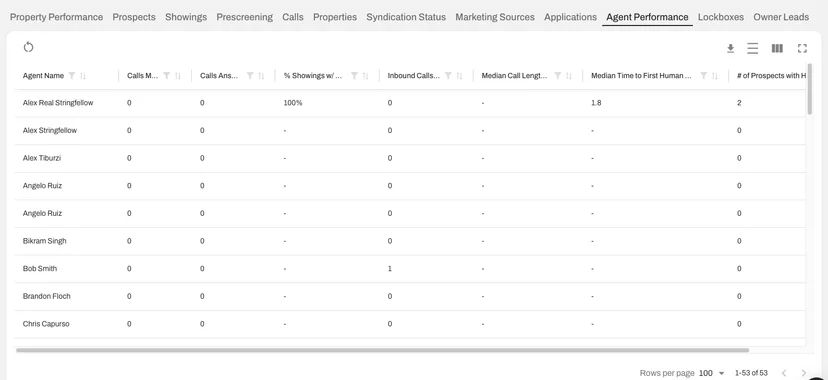The image size is (828, 380).
Task: Go to the next page of rows
Action: click(804, 373)
